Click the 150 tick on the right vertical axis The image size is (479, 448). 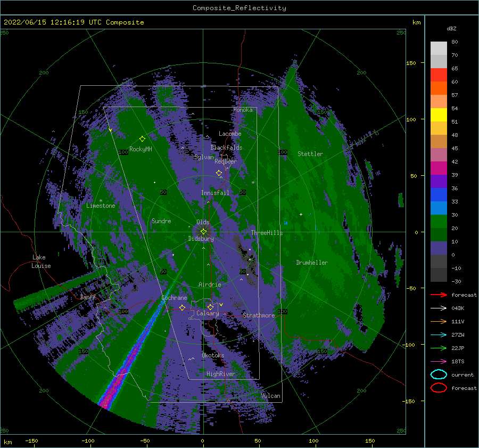411,63
